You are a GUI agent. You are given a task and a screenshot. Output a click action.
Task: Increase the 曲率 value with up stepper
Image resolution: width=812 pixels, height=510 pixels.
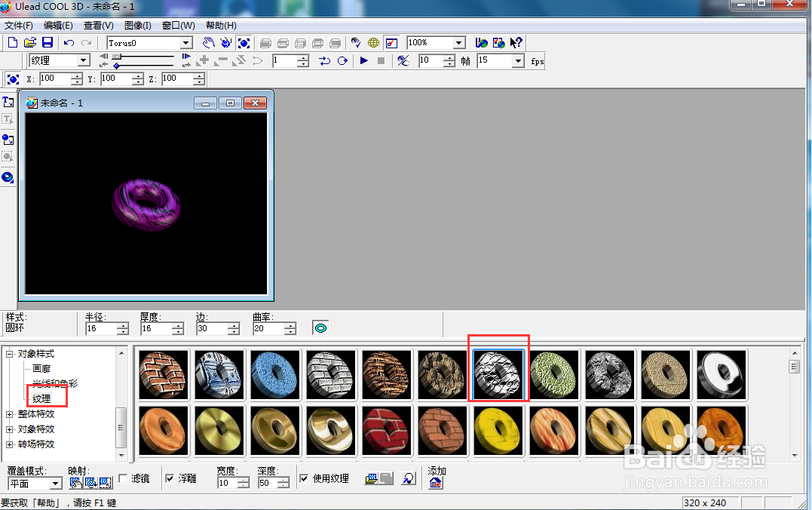tap(290, 326)
